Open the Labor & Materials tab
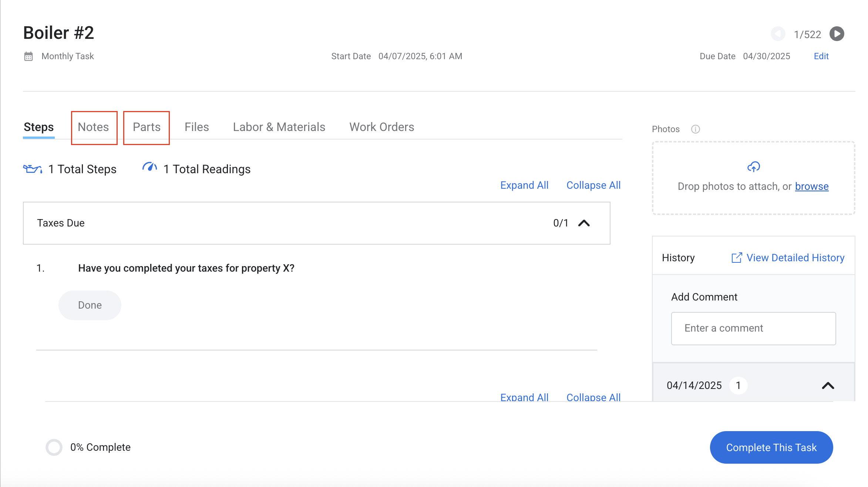This screenshot has width=868, height=487. pyautogui.click(x=279, y=127)
